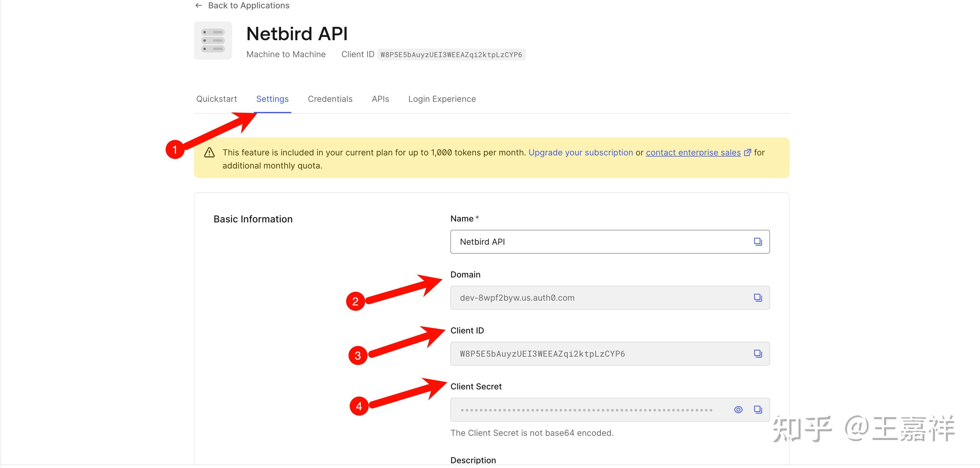
Task: Copy the Client ID field value
Action: 757,354
